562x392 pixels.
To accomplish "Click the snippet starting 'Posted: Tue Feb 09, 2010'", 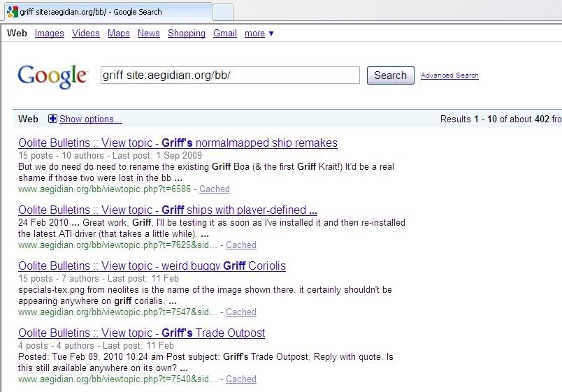I will [x=206, y=362].
